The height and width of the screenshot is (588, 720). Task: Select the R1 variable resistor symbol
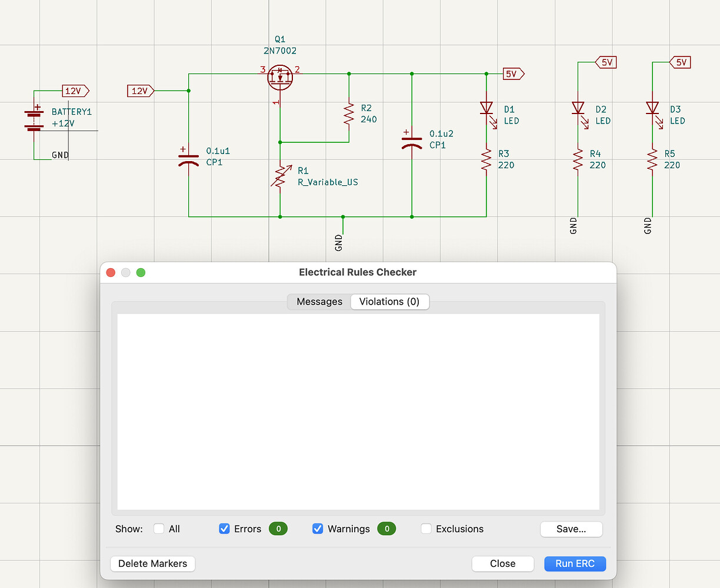click(281, 175)
